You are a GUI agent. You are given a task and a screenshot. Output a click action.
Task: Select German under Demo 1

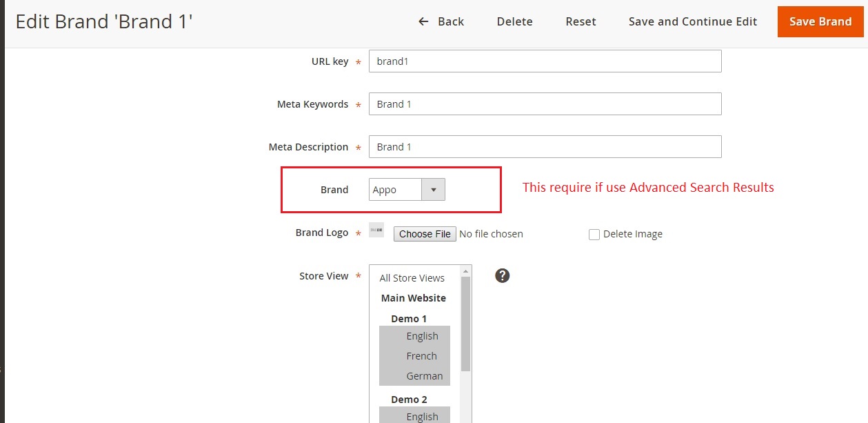(424, 376)
